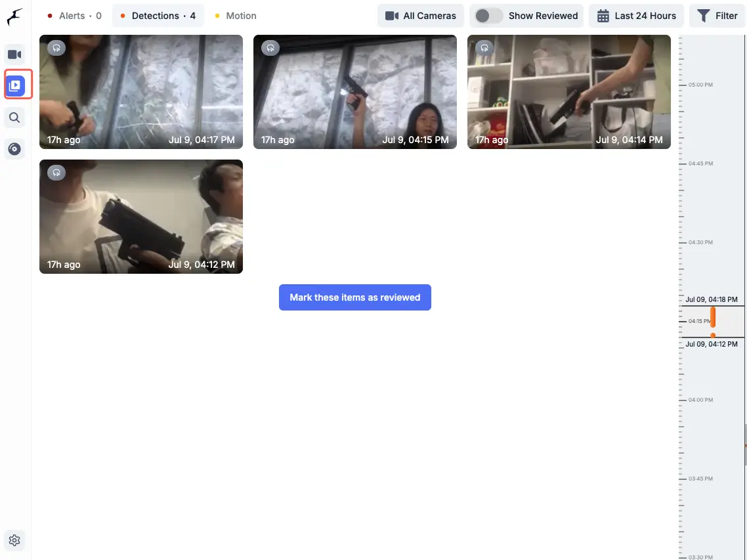The width and height of the screenshot is (747, 560).
Task: Select the Detections tab
Action: click(x=158, y=16)
